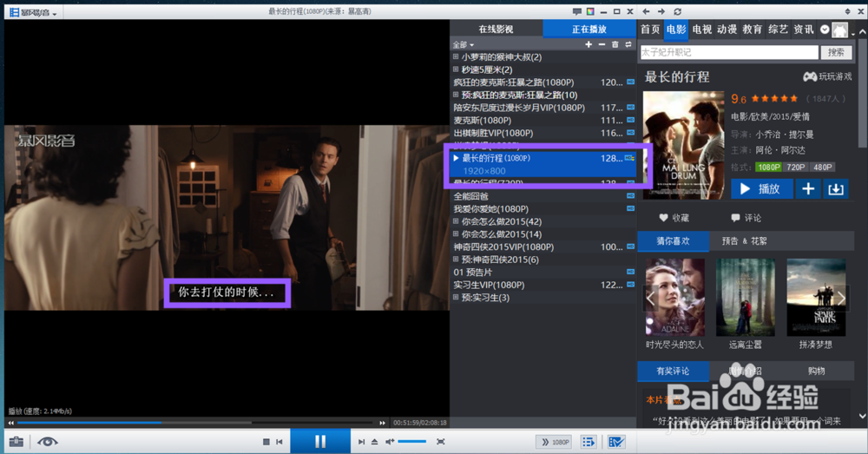Image resolution: width=868 pixels, height=454 pixels.
Task: Expand 小萝莉的猴神大叔(2) group
Action: (456, 56)
